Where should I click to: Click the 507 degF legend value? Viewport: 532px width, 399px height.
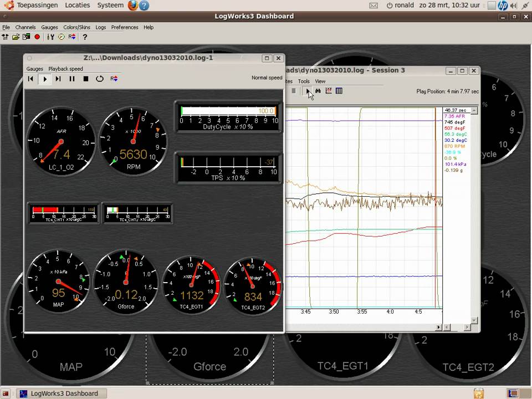(x=454, y=128)
